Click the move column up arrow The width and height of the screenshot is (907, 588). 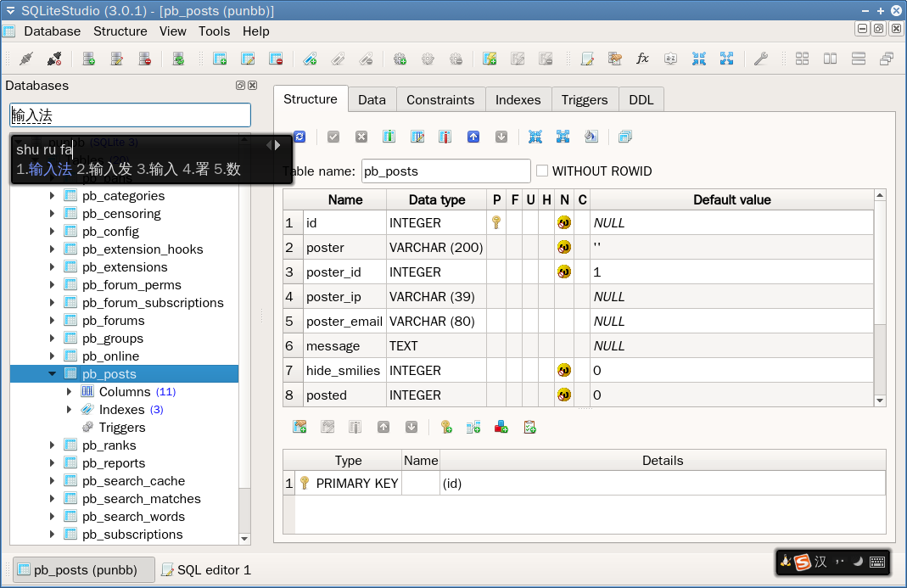[x=473, y=137]
